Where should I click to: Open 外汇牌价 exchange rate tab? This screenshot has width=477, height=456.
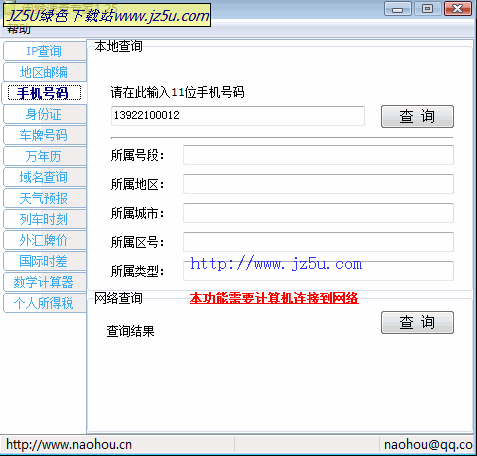pos(44,240)
